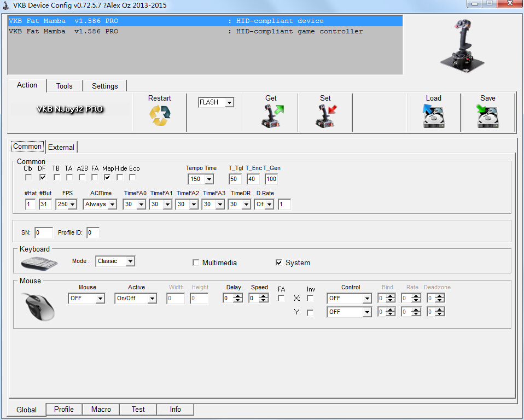The height and width of the screenshot is (420, 524).
Task: Select the Common tab
Action: (27, 147)
